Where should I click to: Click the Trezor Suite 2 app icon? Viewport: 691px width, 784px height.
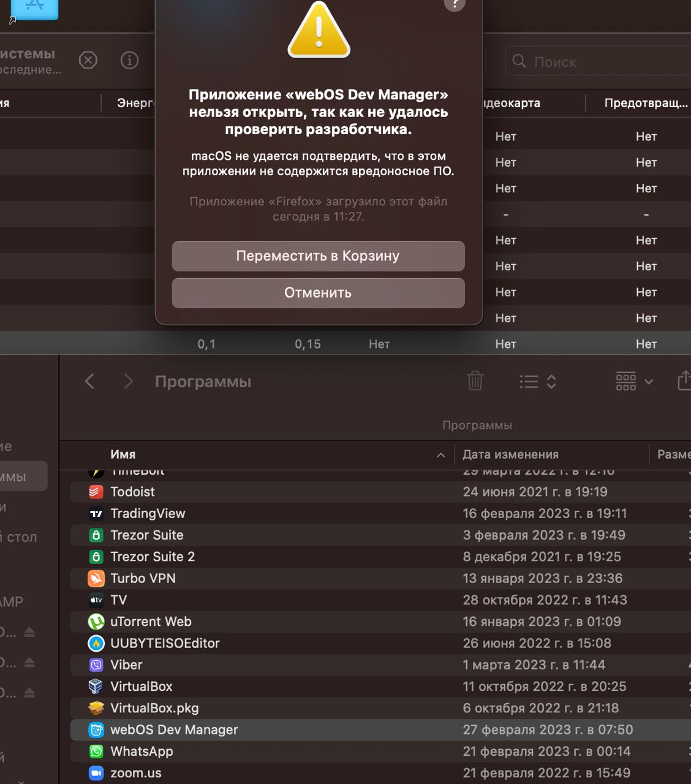(96, 557)
